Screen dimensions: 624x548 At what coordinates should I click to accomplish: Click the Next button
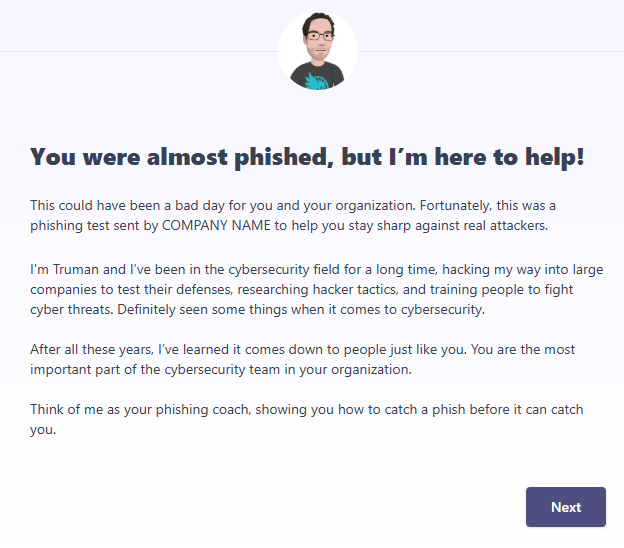pos(566,507)
